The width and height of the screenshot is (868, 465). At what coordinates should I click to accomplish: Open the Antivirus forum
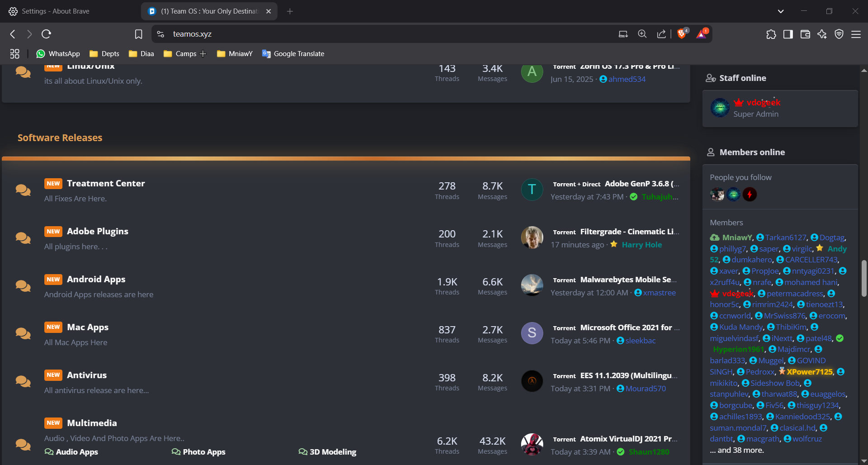87,375
